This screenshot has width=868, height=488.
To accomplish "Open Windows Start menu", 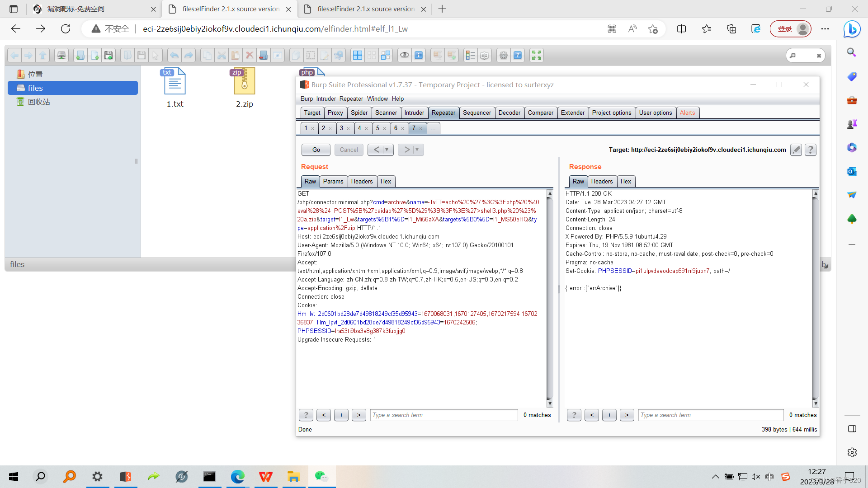I will click(14, 476).
